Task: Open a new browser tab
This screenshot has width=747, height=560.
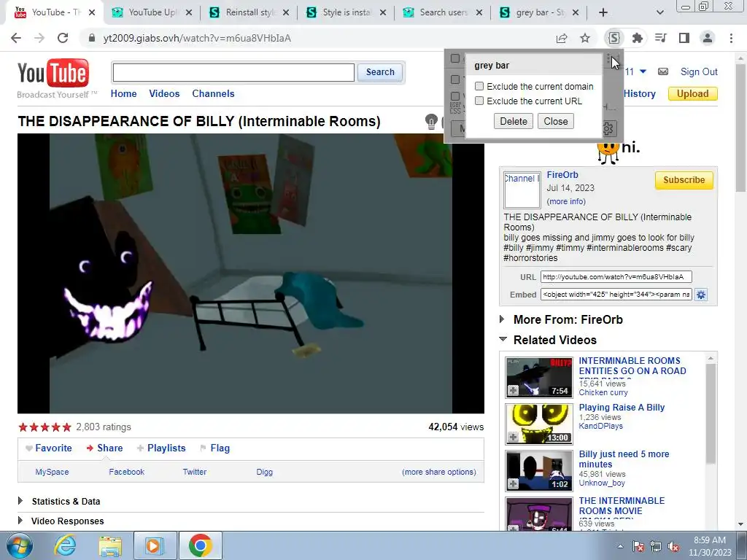Action: pyautogui.click(x=603, y=12)
